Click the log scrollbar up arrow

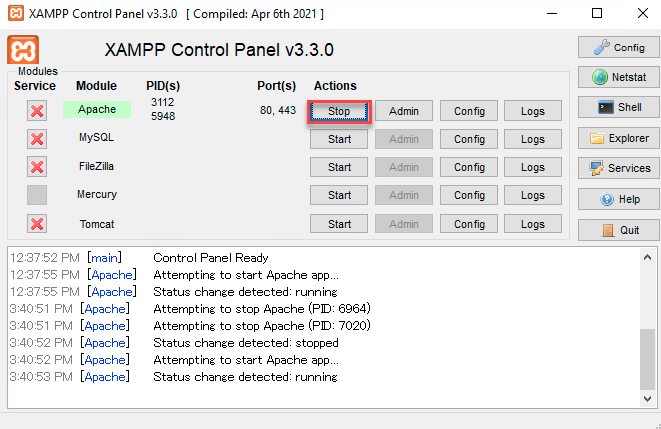[648, 257]
